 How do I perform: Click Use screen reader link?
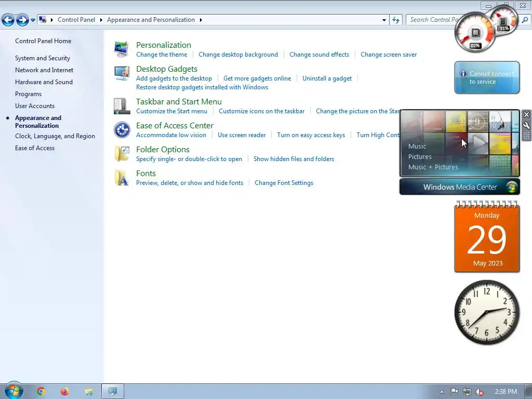point(242,135)
